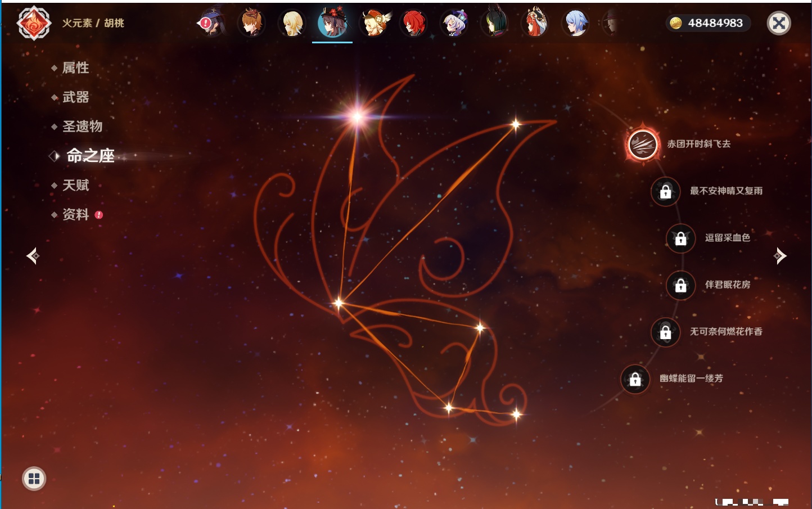Click the 火元素 / 胡桃 title text
Image resolution: width=812 pixels, height=509 pixels.
point(93,23)
